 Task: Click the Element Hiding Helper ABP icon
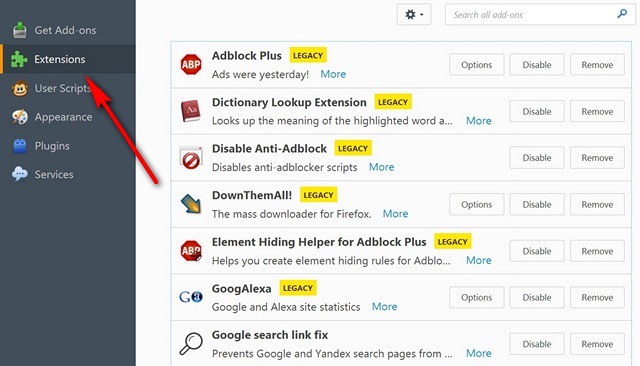(191, 251)
